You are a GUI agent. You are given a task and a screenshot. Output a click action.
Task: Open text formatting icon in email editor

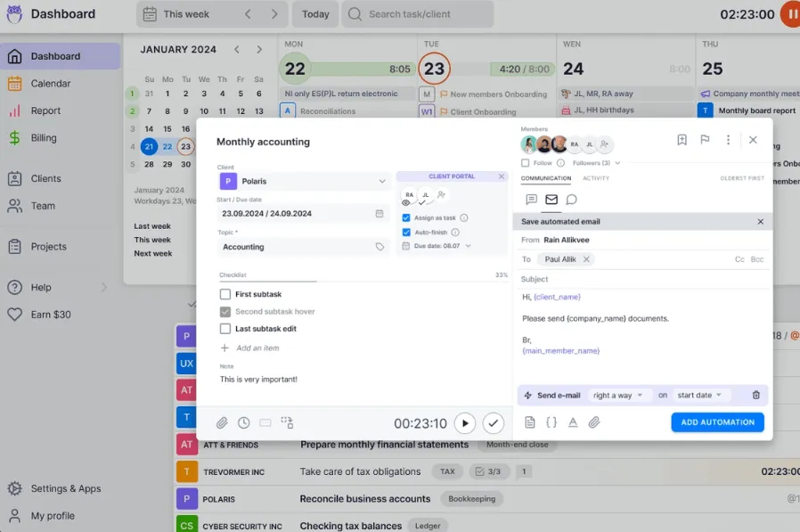click(x=573, y=422)
